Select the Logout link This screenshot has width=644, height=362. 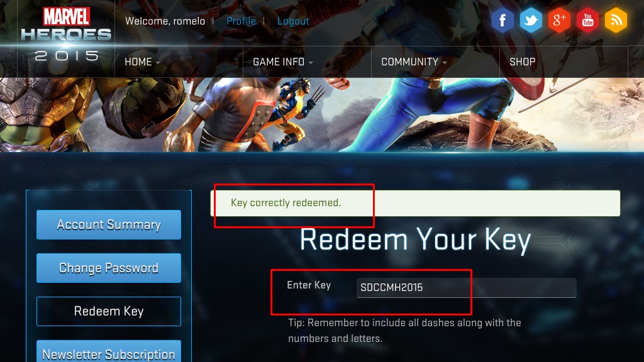coord(293,21)
